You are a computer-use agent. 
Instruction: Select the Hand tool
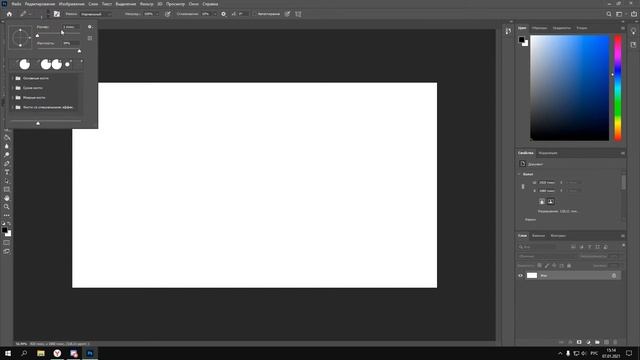pos(7,198)
